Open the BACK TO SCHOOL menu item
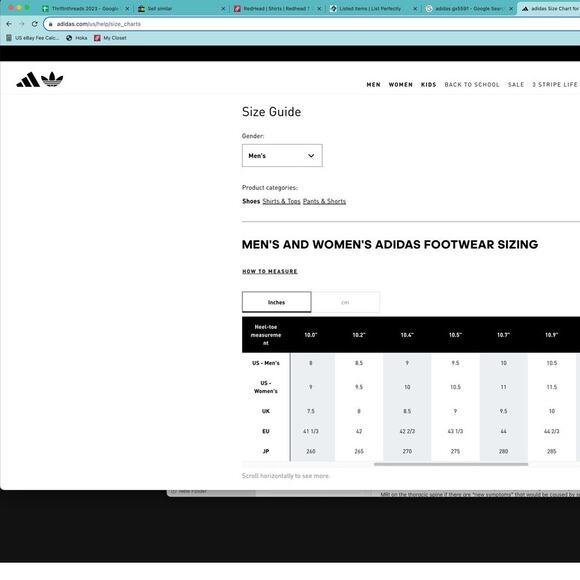Viewport: 580px width, 580px height. [x=472, y=85]
